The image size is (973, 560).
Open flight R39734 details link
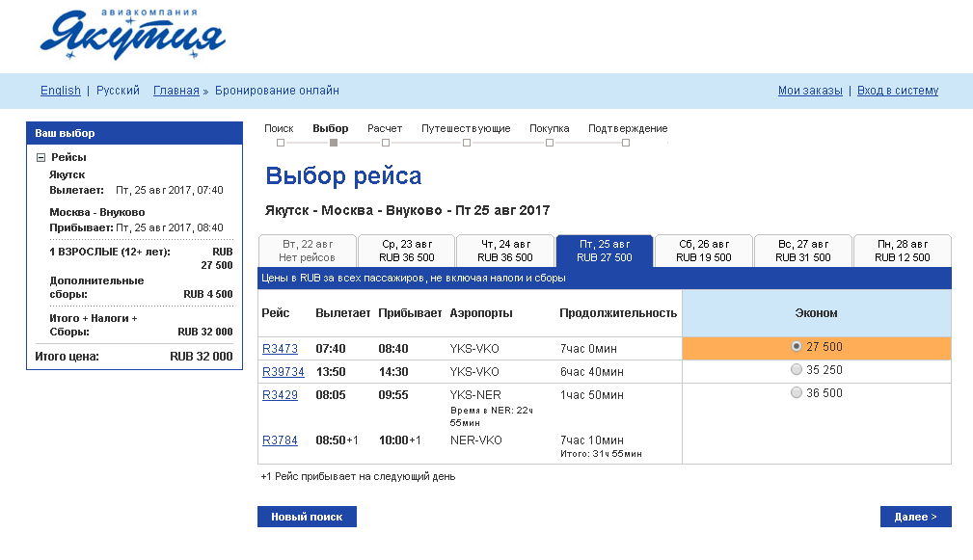click(283, 371)
